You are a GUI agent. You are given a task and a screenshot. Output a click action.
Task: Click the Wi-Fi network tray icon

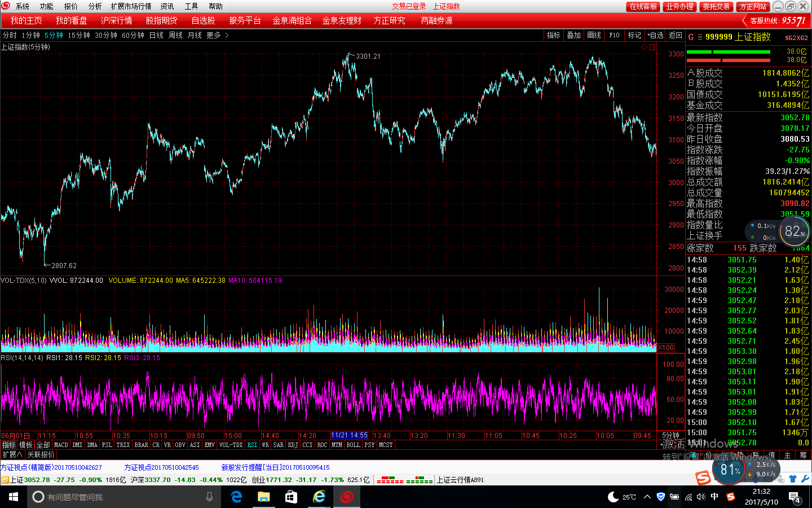pyautogui.click(x=688, y=497)
